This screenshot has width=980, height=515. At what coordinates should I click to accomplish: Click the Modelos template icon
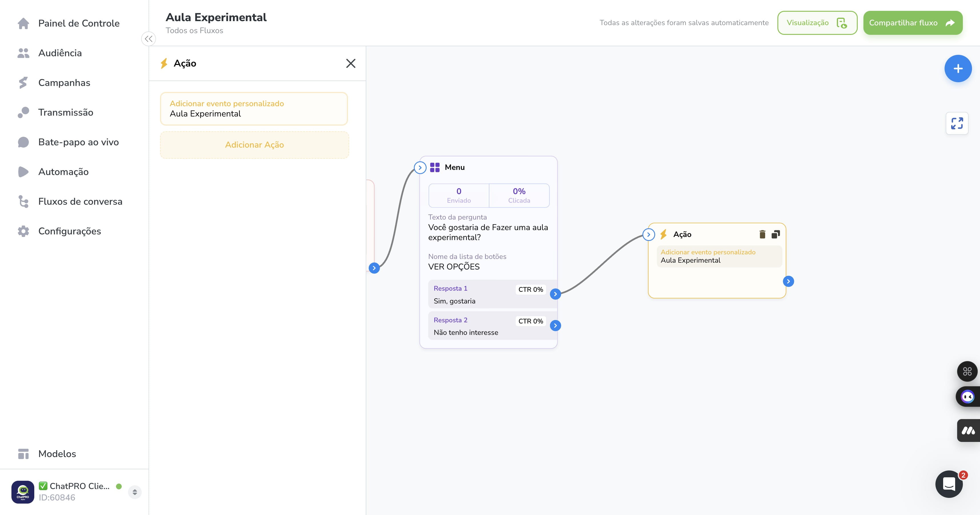tap(23, 454)
